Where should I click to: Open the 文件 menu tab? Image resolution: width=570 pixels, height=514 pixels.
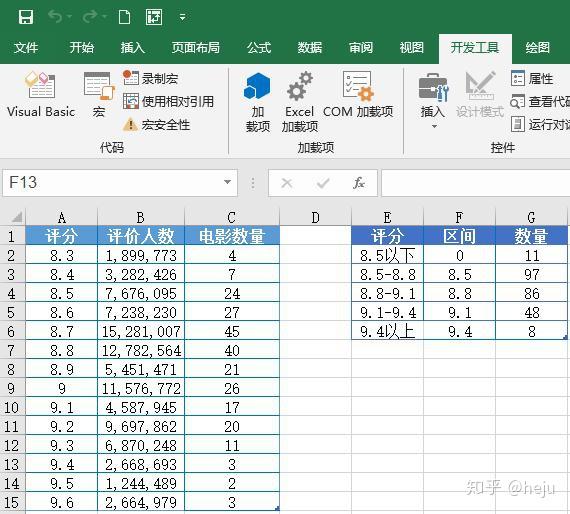pyautogui.click(x=26, y=48)
